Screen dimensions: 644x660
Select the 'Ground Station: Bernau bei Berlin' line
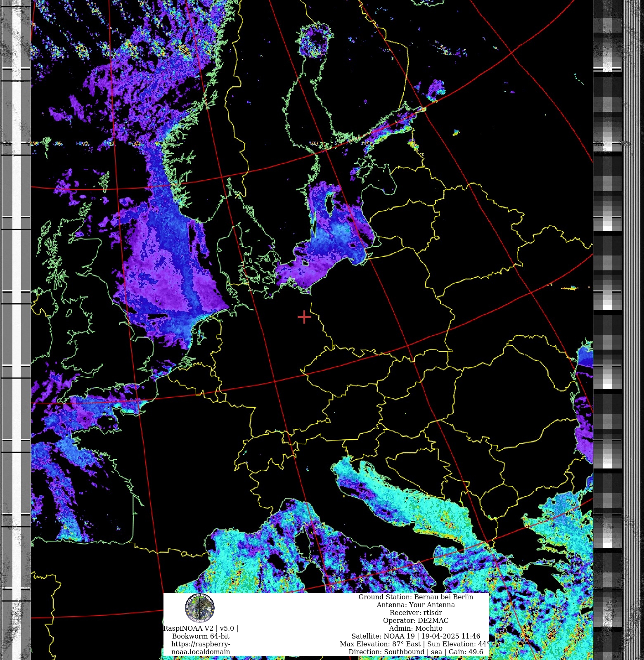coord(416,597)
